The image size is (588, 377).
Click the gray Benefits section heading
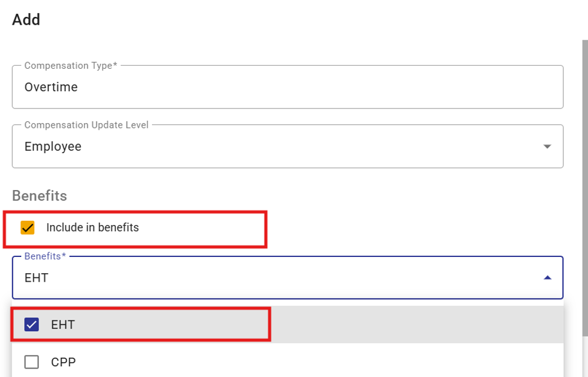(x=39, y=196)
